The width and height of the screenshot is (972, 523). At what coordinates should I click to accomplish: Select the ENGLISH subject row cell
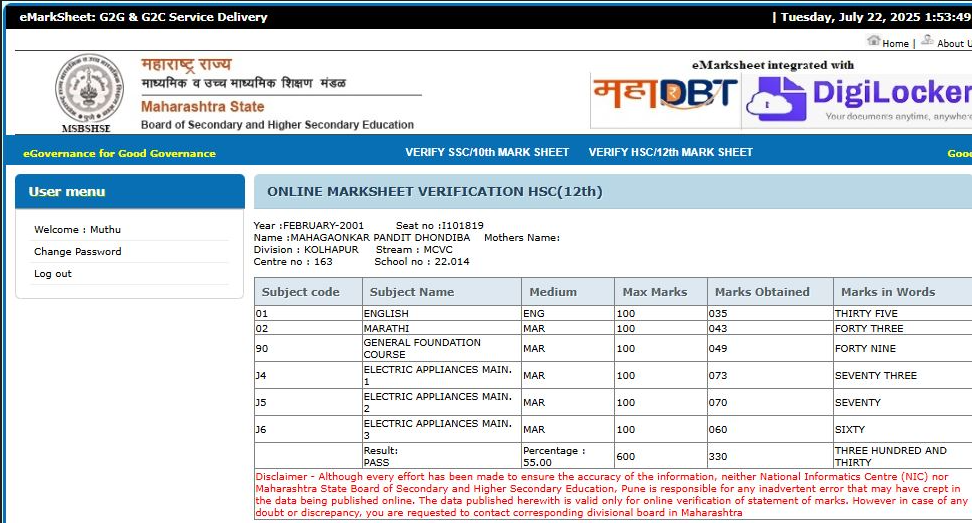click(386, 314)
